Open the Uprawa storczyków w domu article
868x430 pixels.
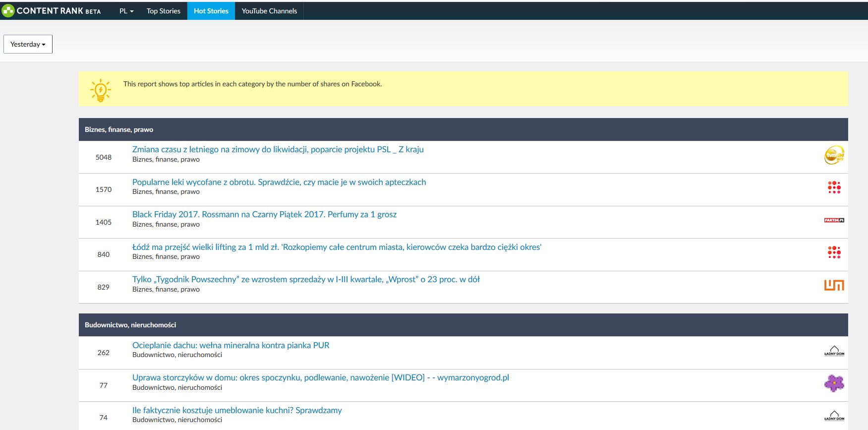320,377
